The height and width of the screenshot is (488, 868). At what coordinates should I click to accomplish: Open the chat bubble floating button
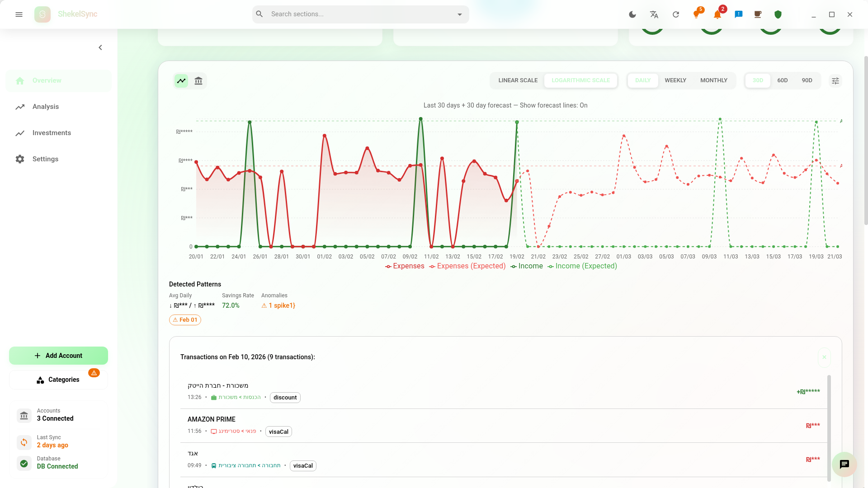[844, 464]
